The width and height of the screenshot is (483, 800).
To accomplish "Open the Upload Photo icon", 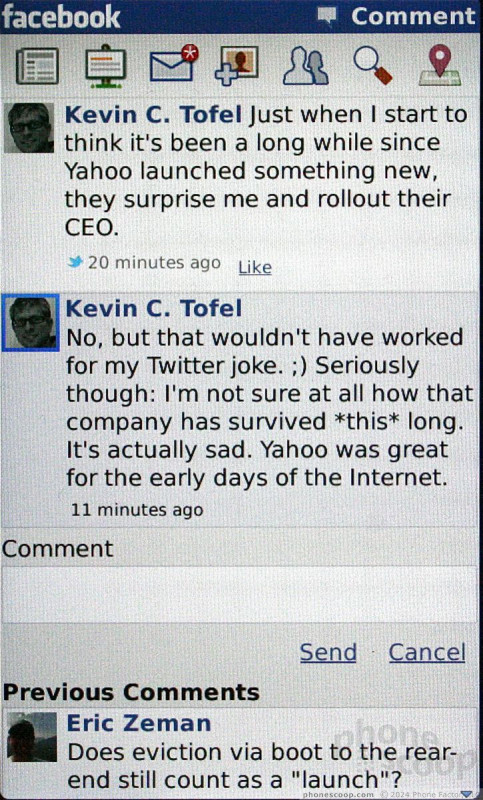I will (x=237, y=65).
